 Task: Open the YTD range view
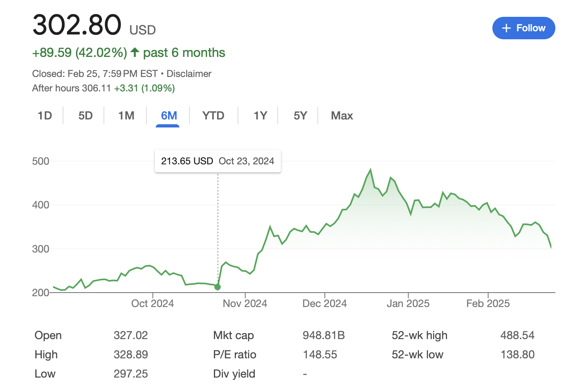[213, 115]
